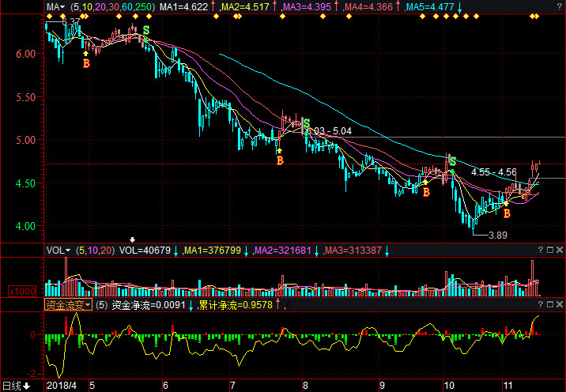Click the B buy signal in early May
Screen dimensions: 566x392
point(86,62)
